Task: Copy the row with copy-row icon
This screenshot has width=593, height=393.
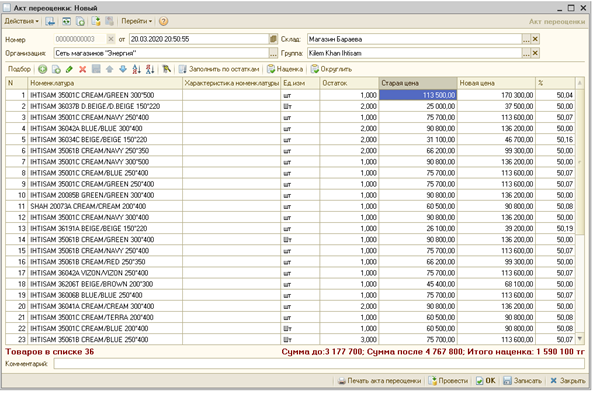Action: coord(56,69)
